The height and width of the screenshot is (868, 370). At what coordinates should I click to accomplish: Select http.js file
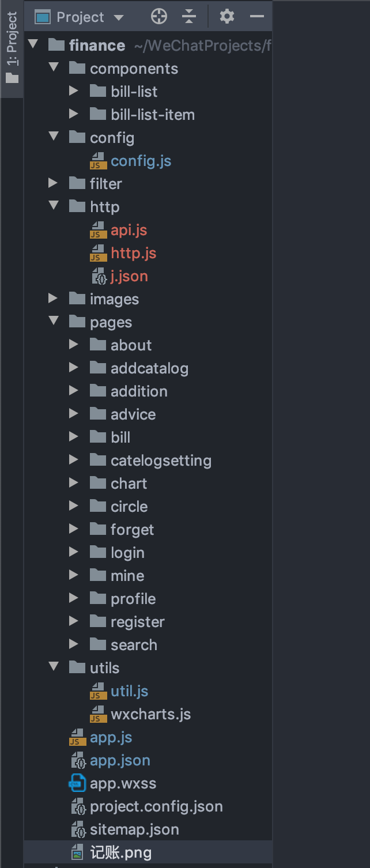pos(133,253)
